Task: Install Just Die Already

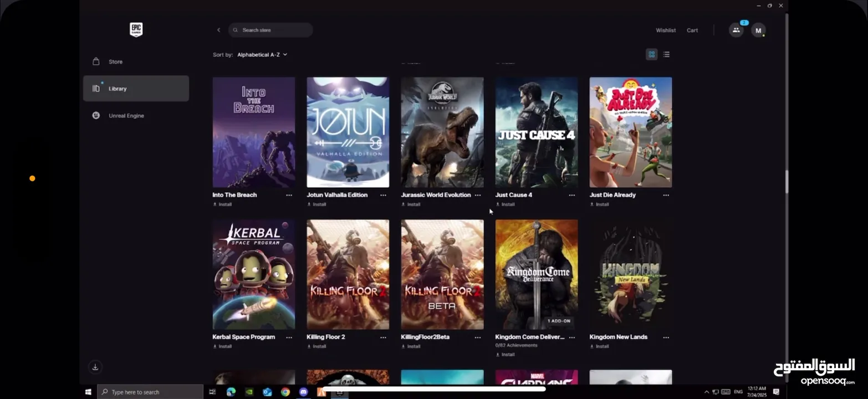Action: pos(599,204)
